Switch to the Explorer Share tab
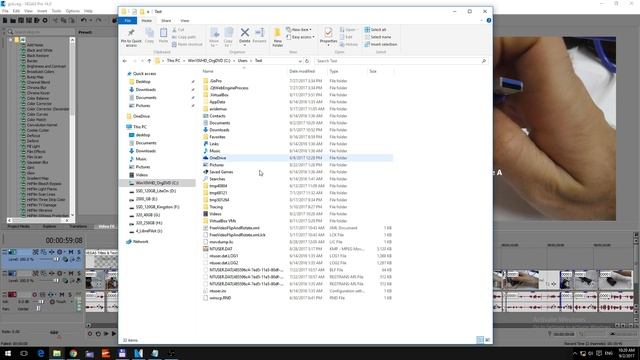Screen dimensions: 640x360 point(166,20)
